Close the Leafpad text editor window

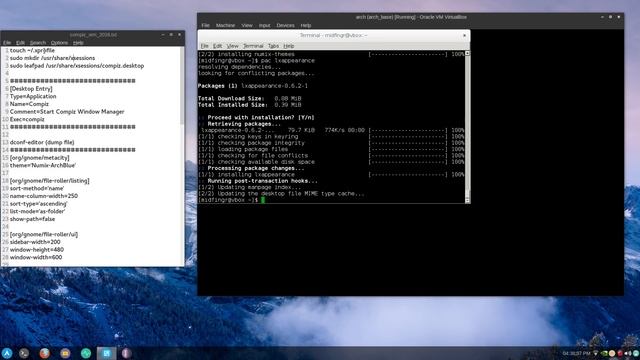click(x=179, y=35)
